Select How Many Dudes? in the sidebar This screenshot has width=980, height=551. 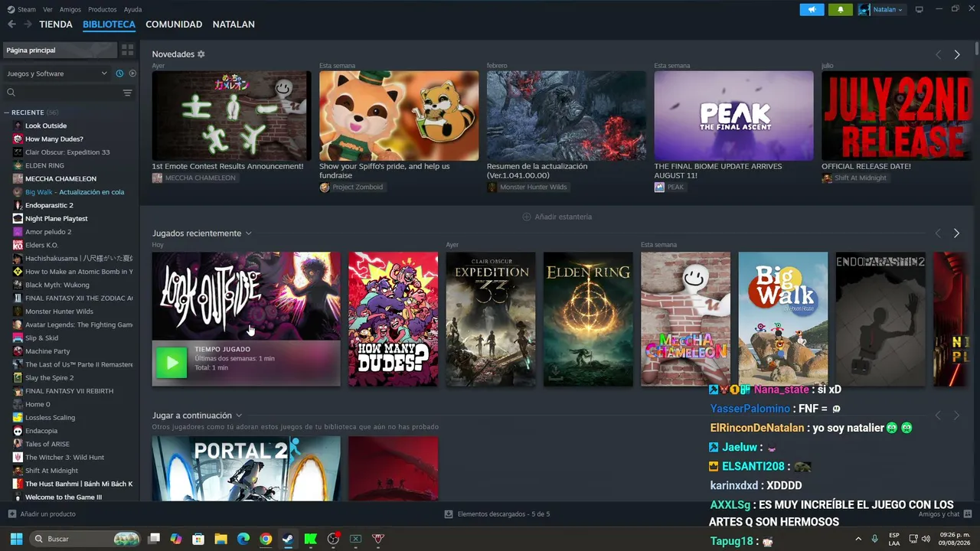(x=54, y=139)
